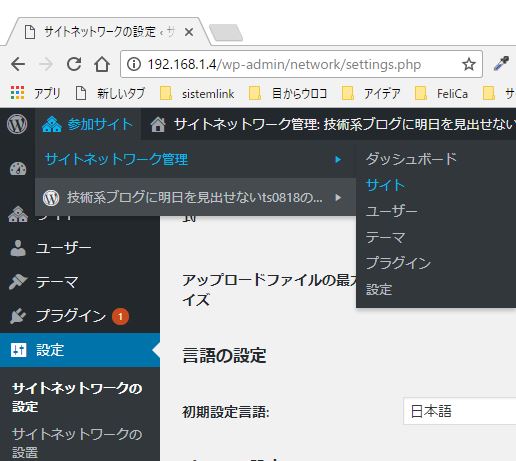Click the サイトネットワーク管理 home icon in admin bar
The height and width of the screenshot is (461, 516).
[158, 125]
